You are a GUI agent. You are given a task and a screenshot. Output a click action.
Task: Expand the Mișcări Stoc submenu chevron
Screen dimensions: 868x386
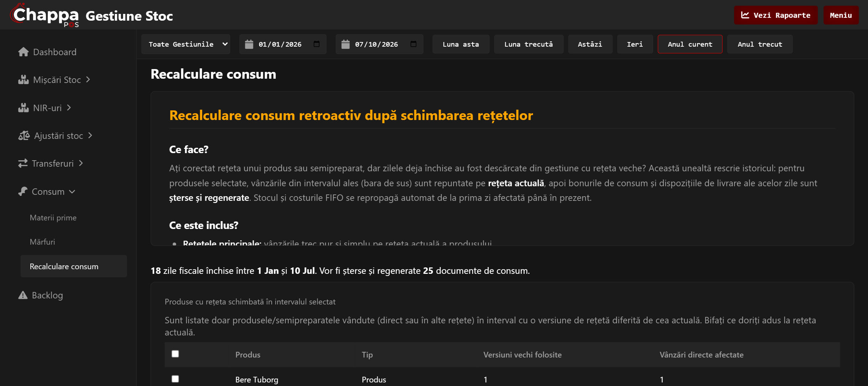88,79
